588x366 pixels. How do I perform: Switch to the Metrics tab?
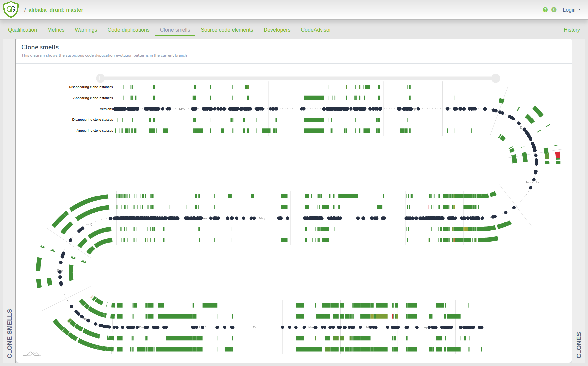(x=56, y=30)
